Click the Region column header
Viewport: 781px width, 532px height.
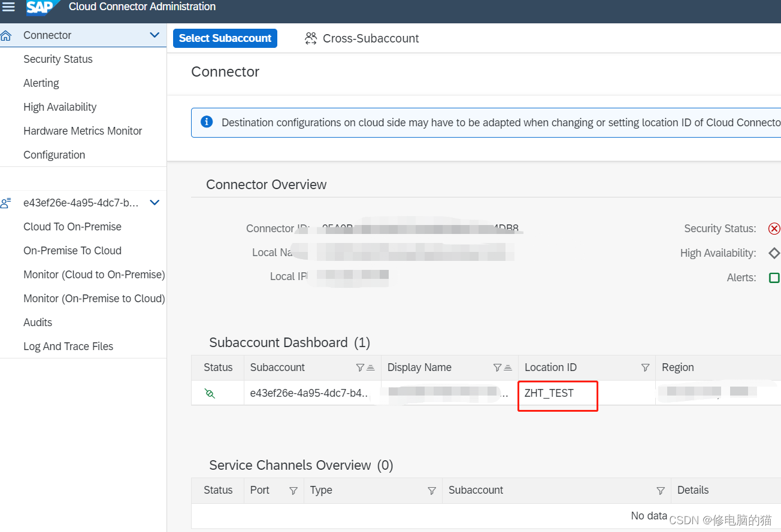point(678,367)
